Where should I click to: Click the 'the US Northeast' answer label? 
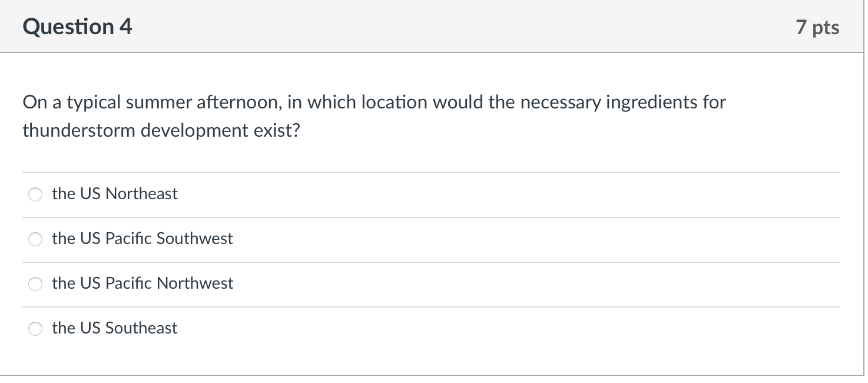(x=114, y=194)
